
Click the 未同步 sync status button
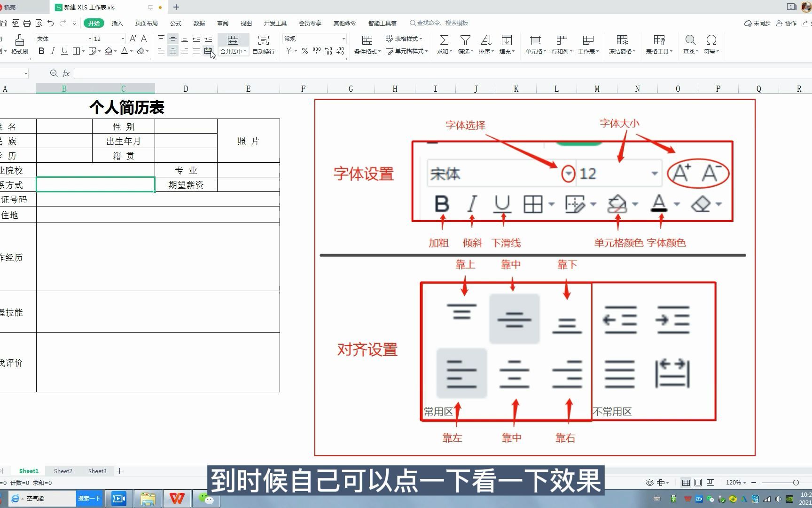pyautogui.click(x=757, y=23)
